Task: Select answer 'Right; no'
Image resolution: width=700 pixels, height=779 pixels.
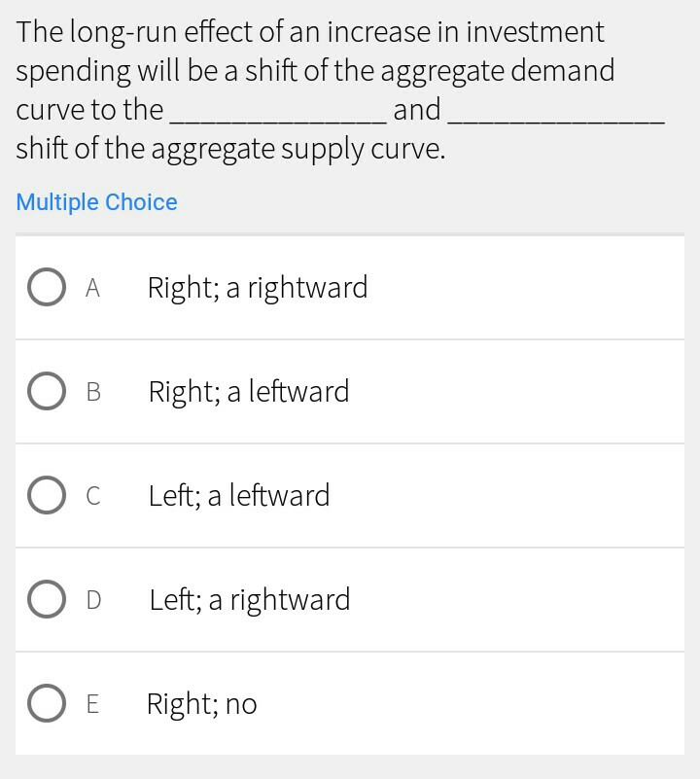Action: click(x=201, y=703)
